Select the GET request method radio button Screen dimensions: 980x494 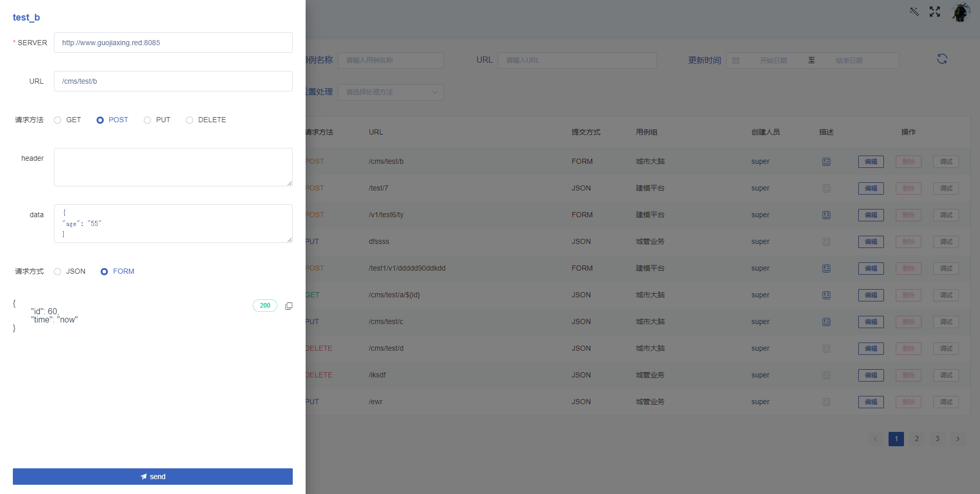57,120
